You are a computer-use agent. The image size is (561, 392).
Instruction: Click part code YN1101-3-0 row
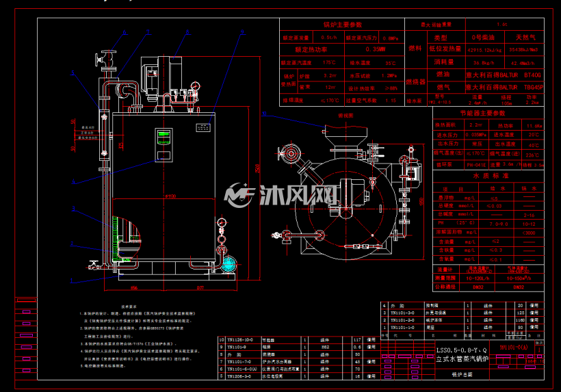click(x=402, y=313)
